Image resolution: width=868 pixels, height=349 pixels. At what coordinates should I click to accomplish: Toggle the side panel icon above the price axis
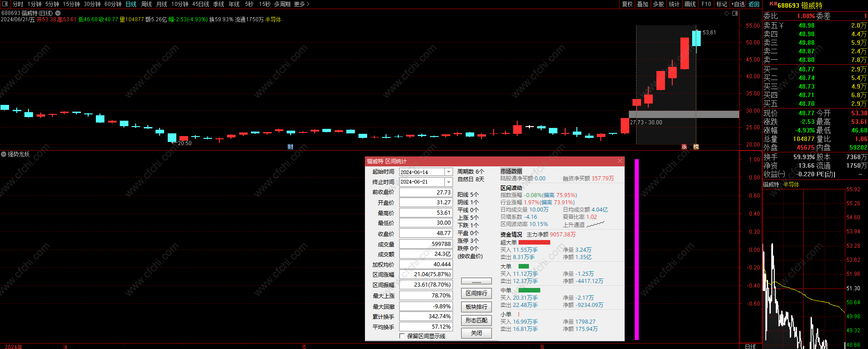coord(735,14)
